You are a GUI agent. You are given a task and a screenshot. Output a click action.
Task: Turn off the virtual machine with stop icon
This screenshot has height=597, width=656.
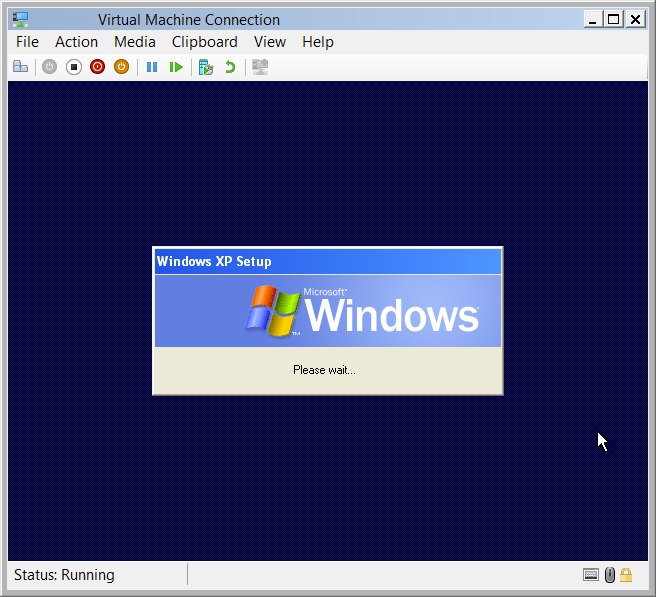74,67
